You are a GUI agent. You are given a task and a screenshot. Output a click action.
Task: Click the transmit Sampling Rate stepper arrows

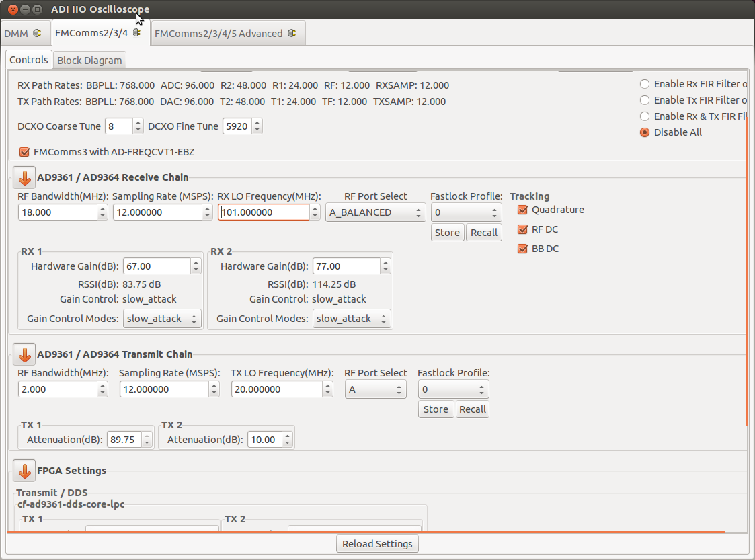point(214,389)
